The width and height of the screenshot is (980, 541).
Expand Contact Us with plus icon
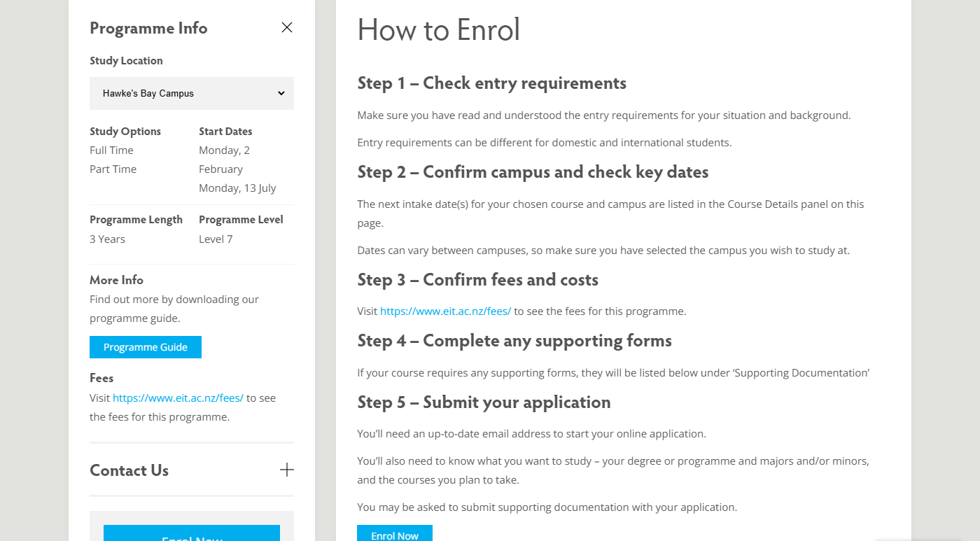287,470
